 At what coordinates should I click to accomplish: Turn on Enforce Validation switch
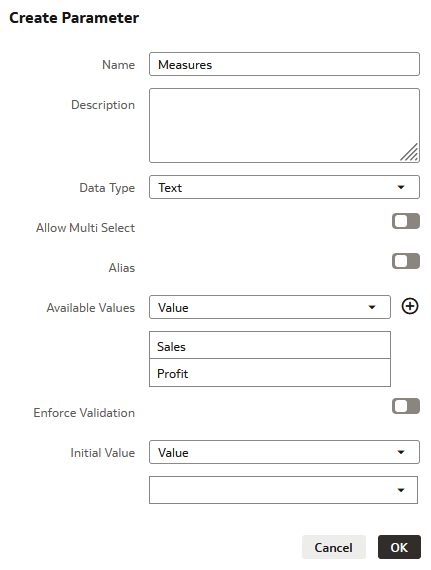coord(406,406)
